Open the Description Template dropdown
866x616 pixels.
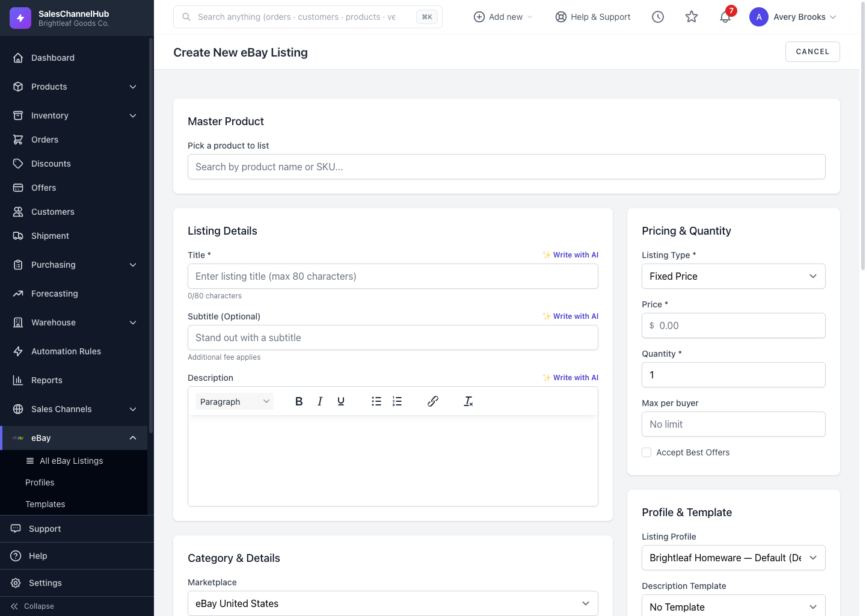point(733,606)
